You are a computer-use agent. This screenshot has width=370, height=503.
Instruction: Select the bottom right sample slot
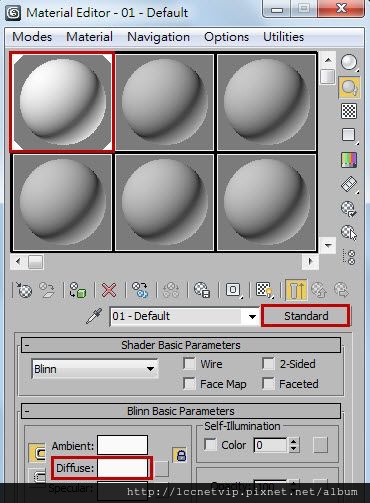click(x=266, y=202)
